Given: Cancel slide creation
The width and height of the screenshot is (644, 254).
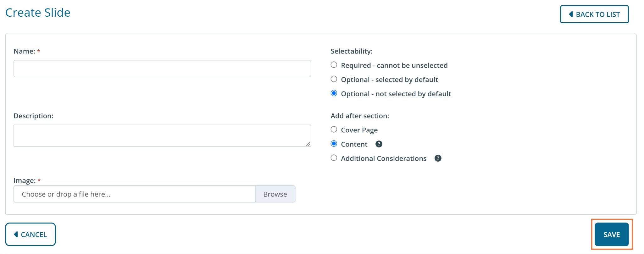Looking at the screenshot, I should point(31,235).
